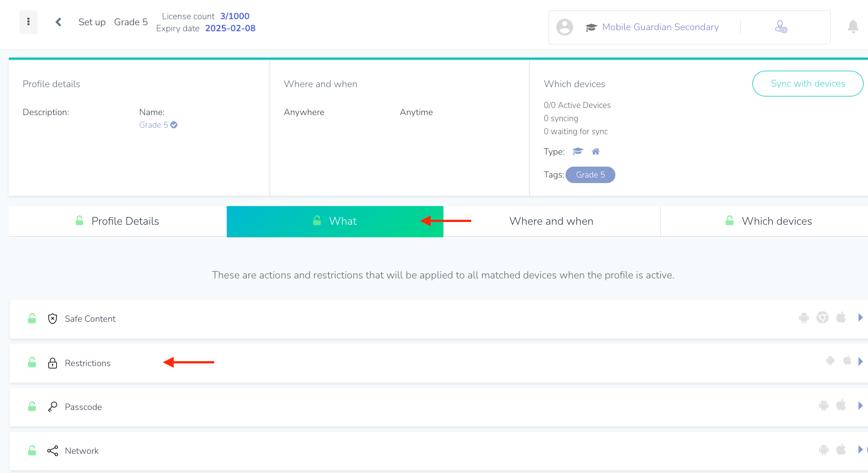
Task: Click the expiry date 2025-02-08 value
Action: coord(230,28)
